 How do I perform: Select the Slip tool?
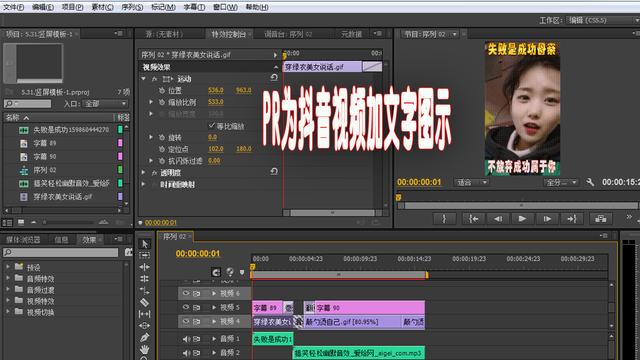click(144, 314)
